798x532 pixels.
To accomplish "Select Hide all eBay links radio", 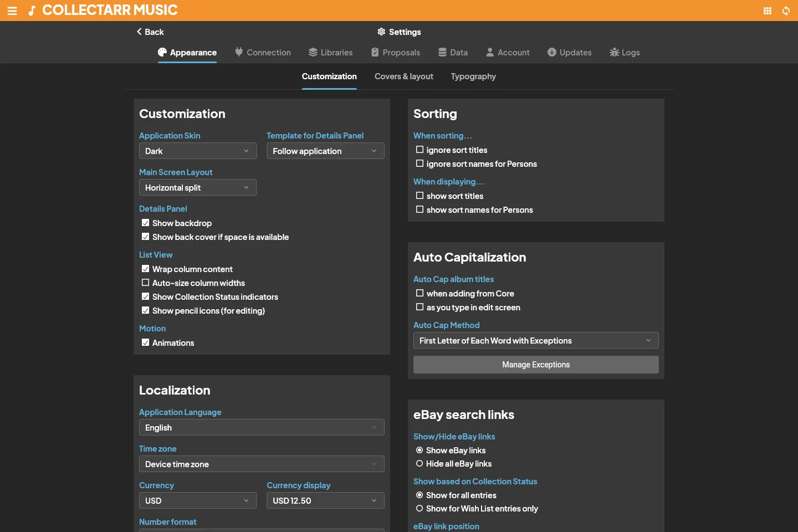I will [x=420, y=463].
